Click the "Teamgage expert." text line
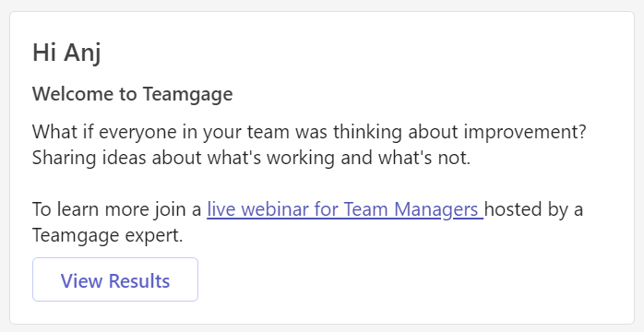Viewport: 644px width, 332px height. (x=108, y=235)
